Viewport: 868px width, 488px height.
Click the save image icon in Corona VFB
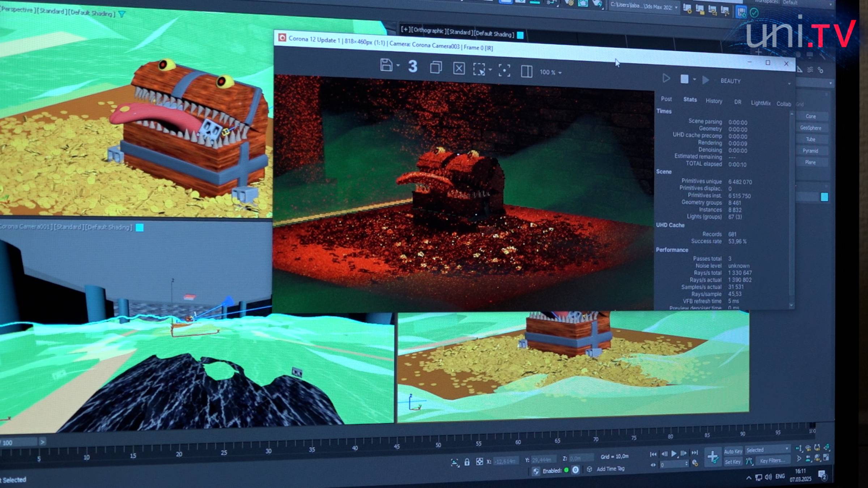(x=386, y=65)
